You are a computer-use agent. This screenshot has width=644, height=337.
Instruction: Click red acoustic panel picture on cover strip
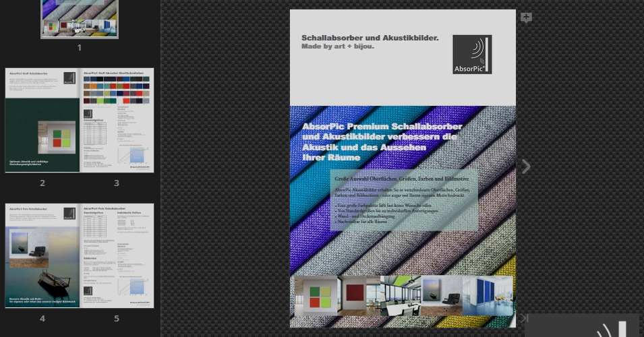coord(359,295)
